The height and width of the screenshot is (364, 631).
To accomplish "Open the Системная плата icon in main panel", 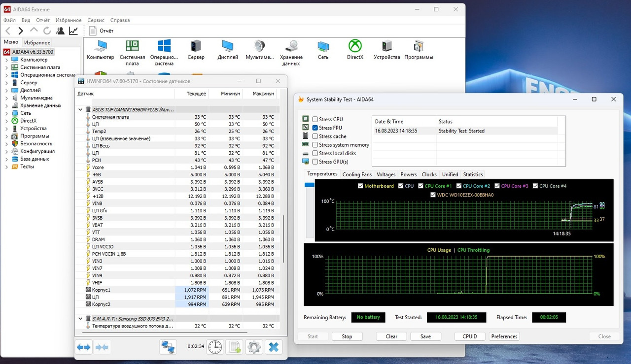I will pos(132,52).
